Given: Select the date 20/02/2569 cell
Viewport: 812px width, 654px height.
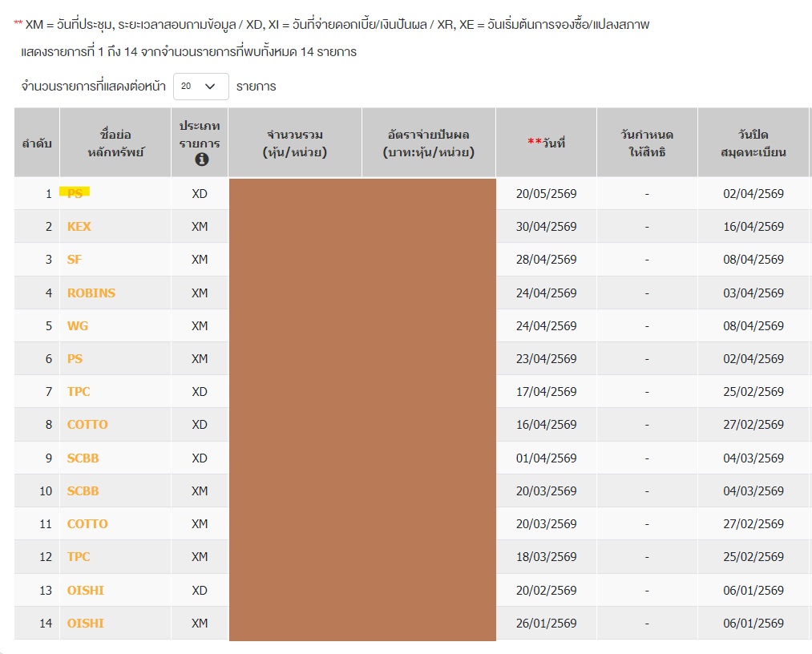Looking at the screenshot, I should [x=547, y=591].
